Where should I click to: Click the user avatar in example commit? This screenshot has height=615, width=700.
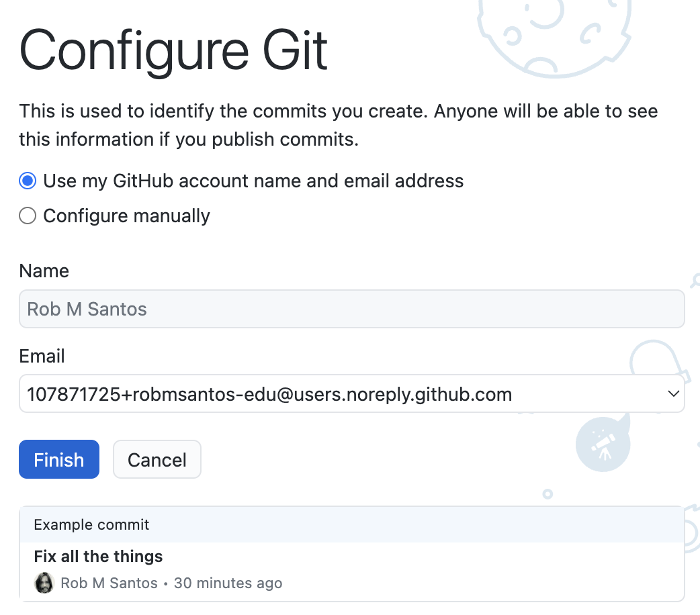44,583
